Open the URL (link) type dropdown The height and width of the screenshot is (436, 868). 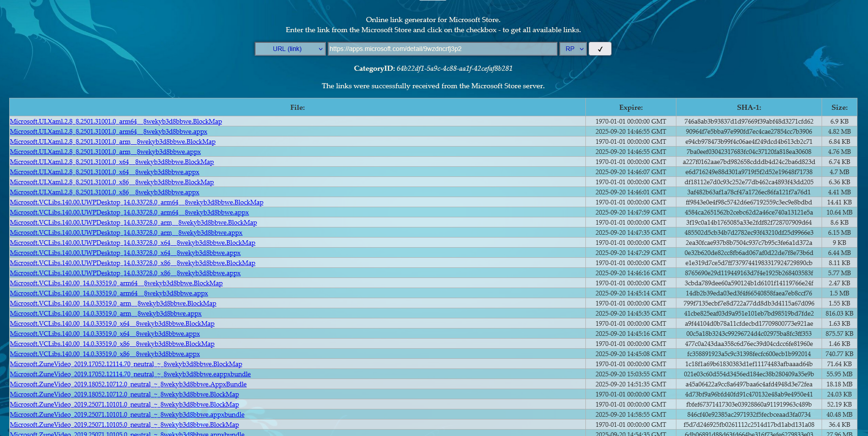290,49
